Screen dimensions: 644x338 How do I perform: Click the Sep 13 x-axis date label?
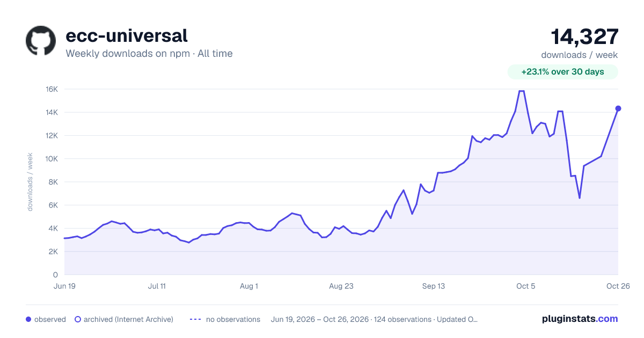(434, 286)
